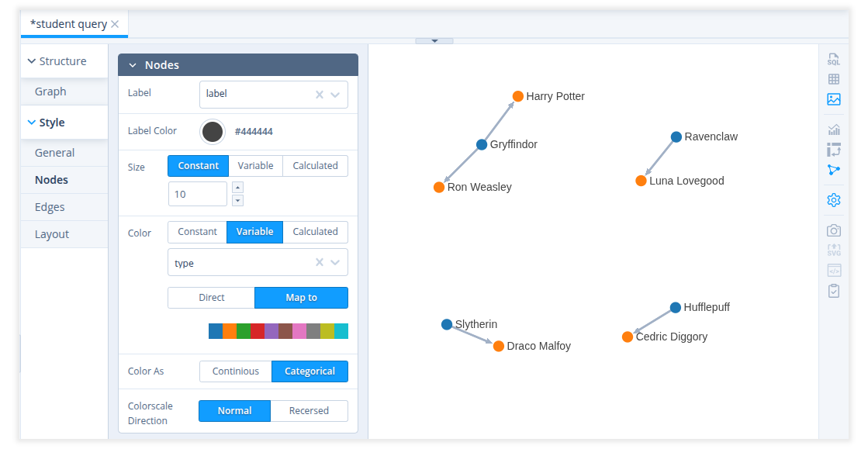The width and height of the screenshot is (868, 449).
Task: Open the visualization settings gear
Action: tap(834, 200)
